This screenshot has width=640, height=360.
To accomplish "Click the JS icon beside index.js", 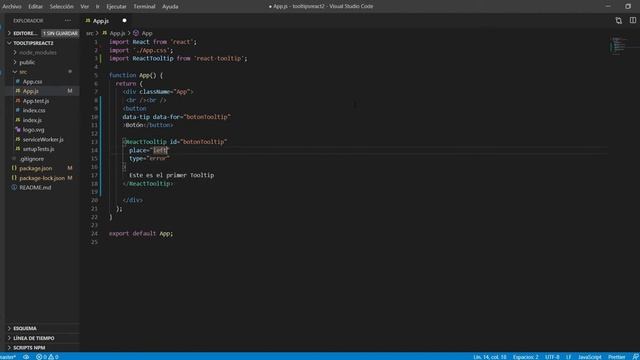I will [18, 120].
